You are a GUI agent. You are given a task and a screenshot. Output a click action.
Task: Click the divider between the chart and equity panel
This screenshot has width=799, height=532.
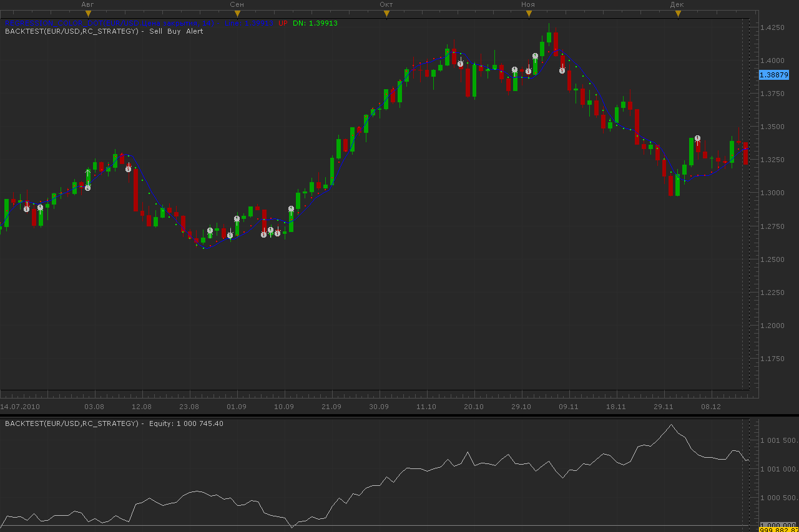tap(399, 415)
